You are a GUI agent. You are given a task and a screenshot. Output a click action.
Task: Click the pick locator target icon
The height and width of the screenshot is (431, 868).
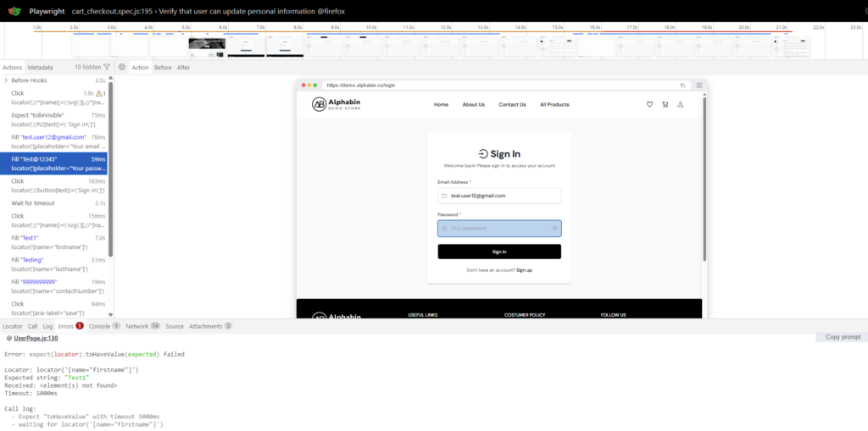122,67
